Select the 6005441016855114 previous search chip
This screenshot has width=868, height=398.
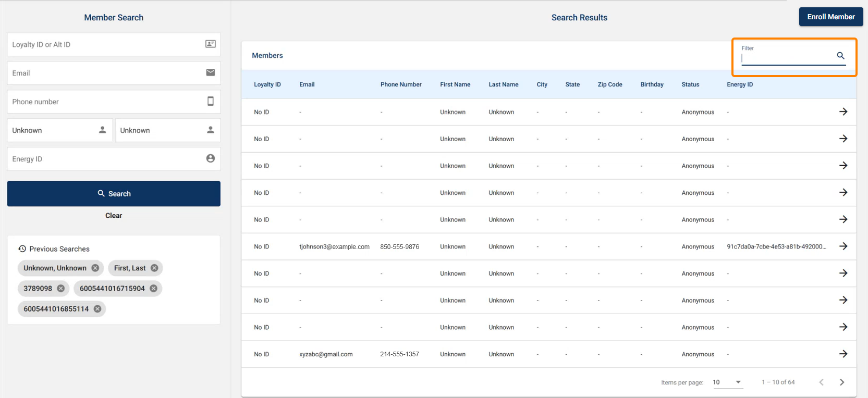click(x=56, y=309)
